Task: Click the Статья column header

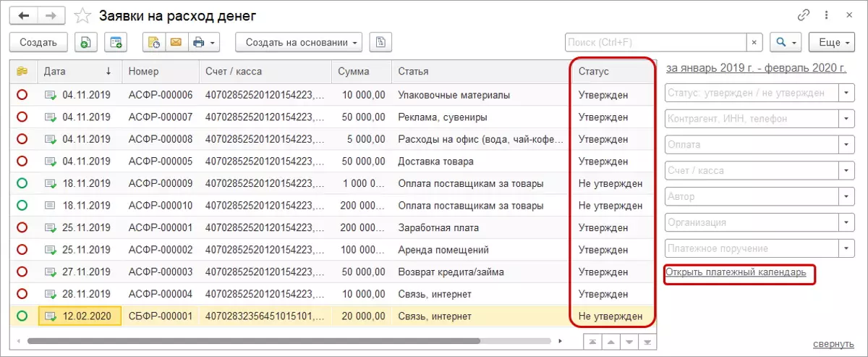Action: click(x=480, y=72)
